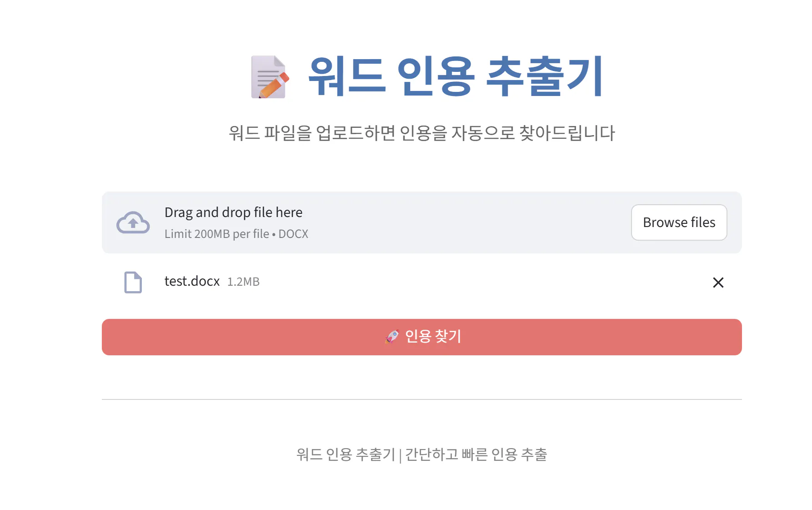812x510 pixels.
Task: Click the memo-and-pencil icon in the title
Action: tap(269, 76)
